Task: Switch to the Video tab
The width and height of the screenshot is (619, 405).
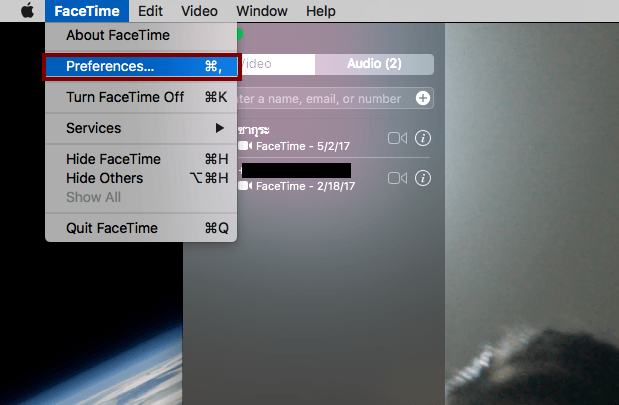Action: [x=276, y=64]
